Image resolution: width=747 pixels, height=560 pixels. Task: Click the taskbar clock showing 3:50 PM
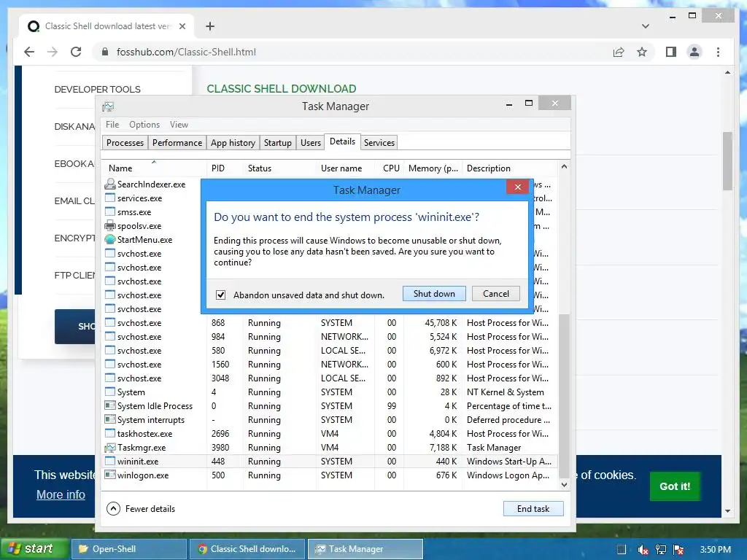tap(715, 550)
